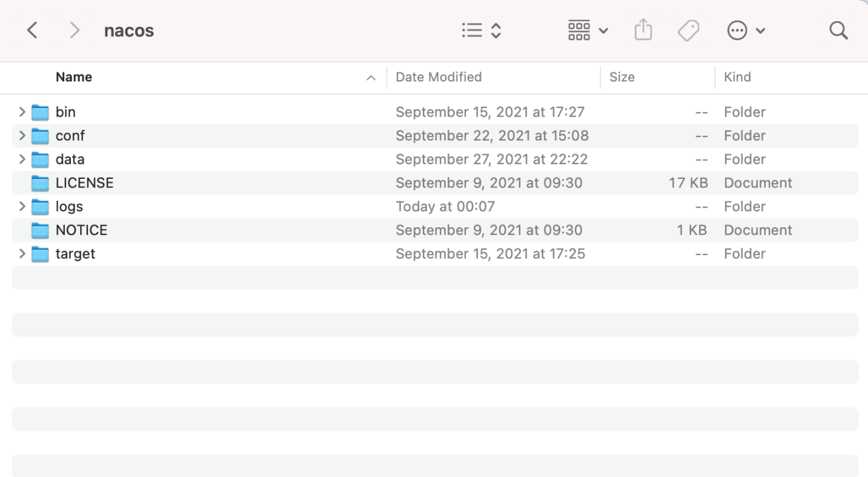Click the file name 'conf'
This screenshot has height=477, width=868.
pyautogui.click(x=70, y=135)
